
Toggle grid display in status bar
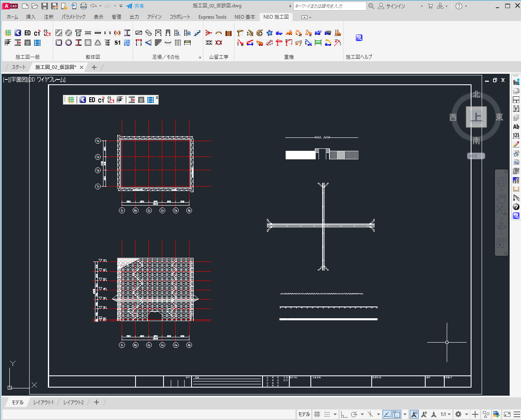[x=317, y=414]
